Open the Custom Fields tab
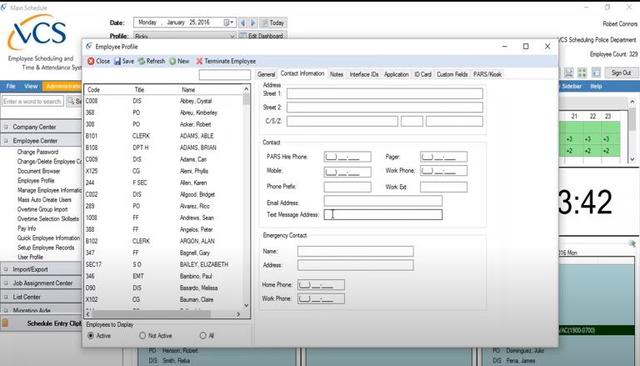Image resolution: width=640 pixels, height=366 pixels. (x=452, y=74)
